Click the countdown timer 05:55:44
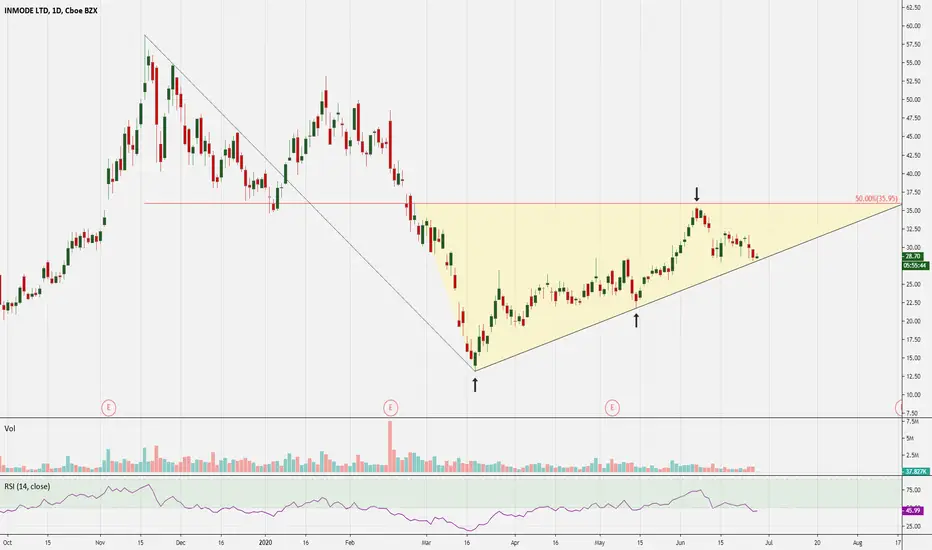932x550 pixels. (x=915, y=265)
